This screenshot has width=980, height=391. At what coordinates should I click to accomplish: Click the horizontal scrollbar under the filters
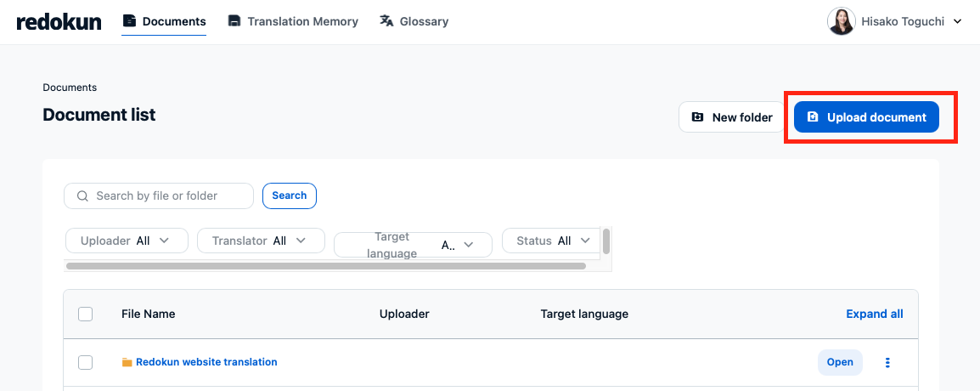(x=325, y=266)
